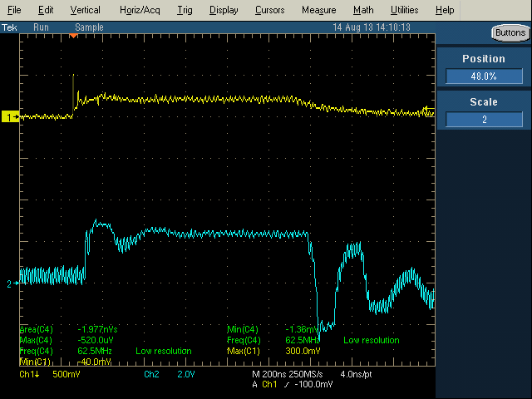
Task: Click the orange trigger position marker
Action: click(x=73, y=36)
